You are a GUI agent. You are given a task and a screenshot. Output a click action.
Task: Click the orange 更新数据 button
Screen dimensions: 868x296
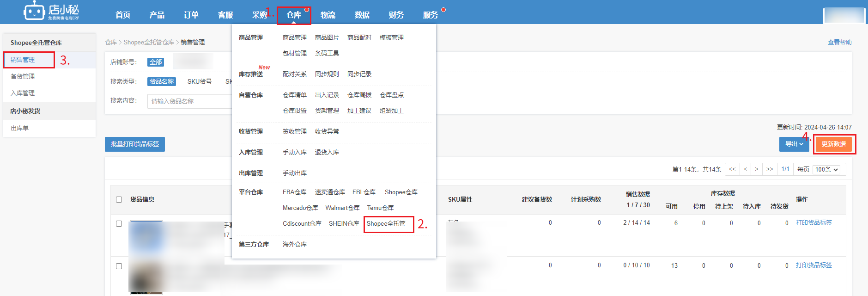click(834, 144)
